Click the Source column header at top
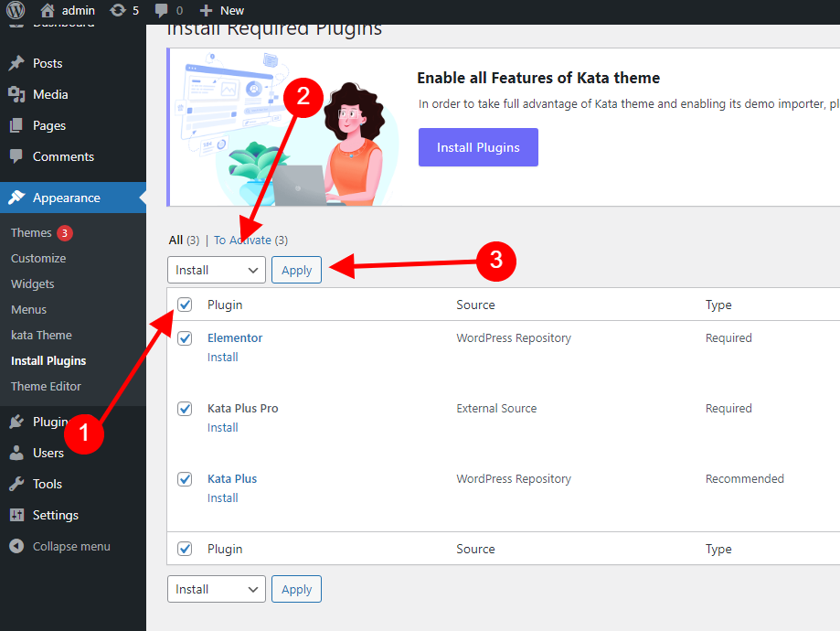This screenshot has width=840, height=631. click(x=475, y=305)
